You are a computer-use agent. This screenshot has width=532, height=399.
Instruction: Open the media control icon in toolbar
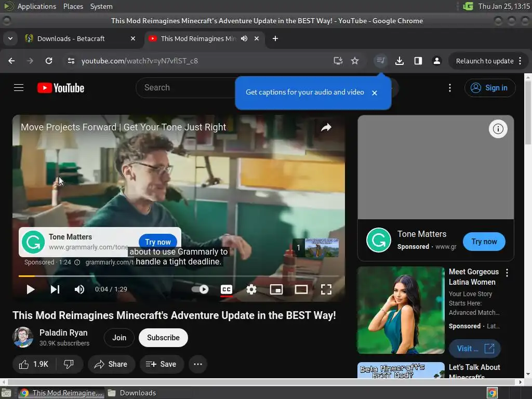(381, 61)
